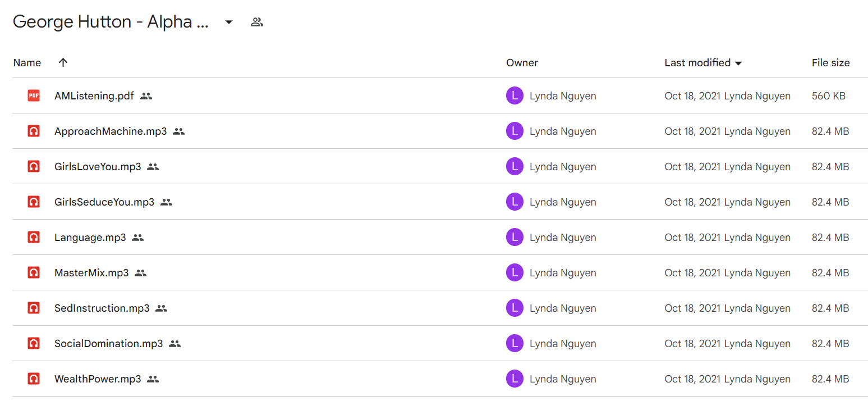This screenshot has height=419, width=868.
Task: Select the AMListening.pdf file name
Action: (x=94, y=96)
